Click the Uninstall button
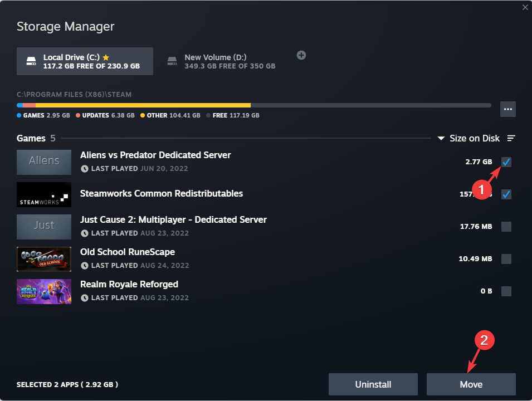Image resolution: width=532 pixels, height=401 pixels. pyautogui.click(x=373, y=384)
